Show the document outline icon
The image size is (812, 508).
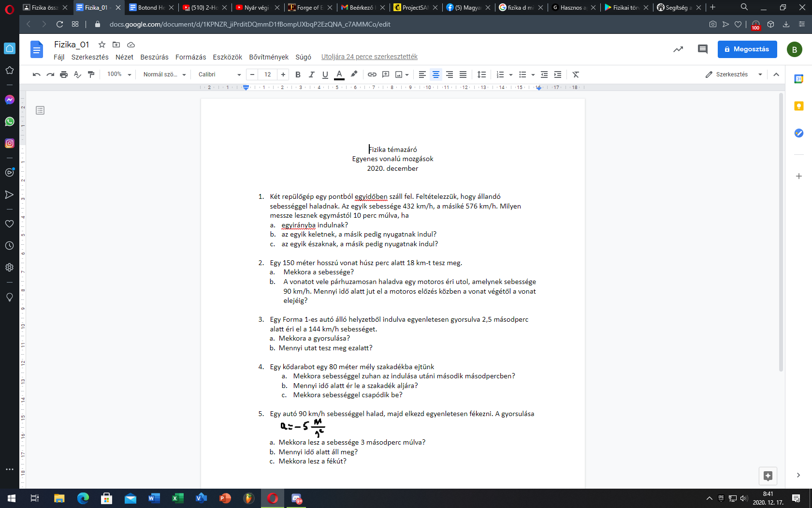[40, 111]
